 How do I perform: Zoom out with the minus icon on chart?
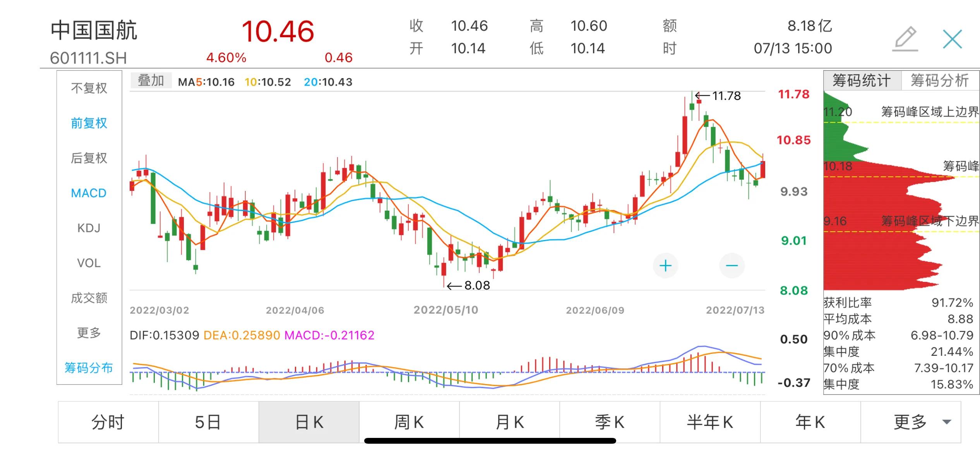(x=732, y=265)
